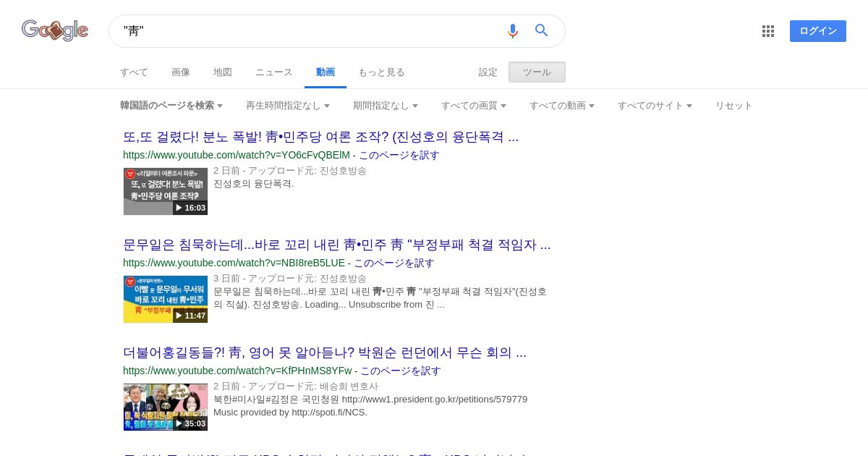Click the Google logo
The image size is (868, 456).
point(55,30)
